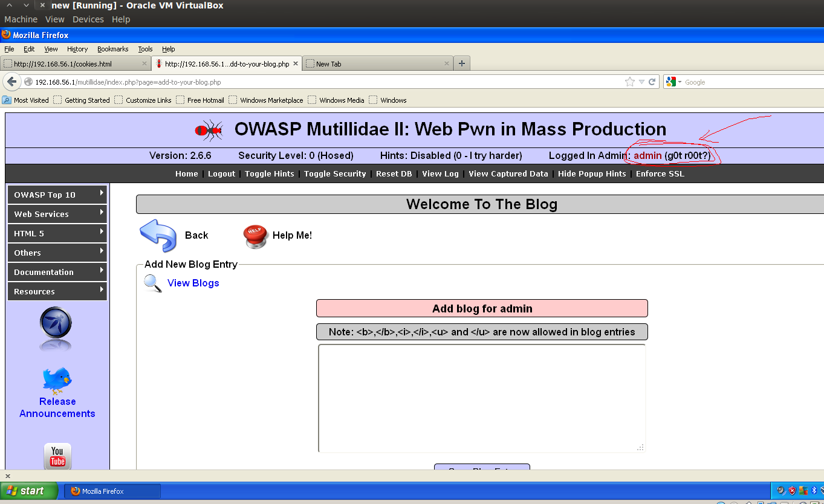Viewport: 824px width, 504px height.
Task: Open the Windows start button
Action: [x=29, y=491]
